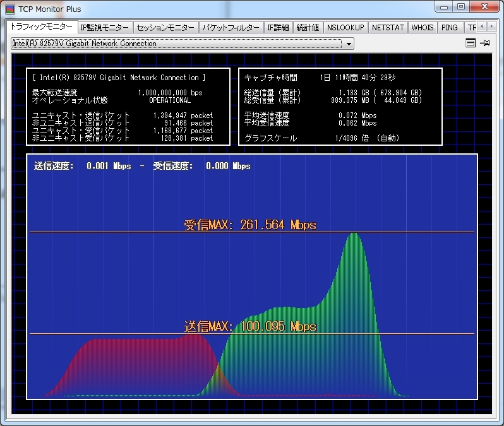Viewport: 504px width, 426px height.
Task: Click the 受信MAX 261.564 Mbps line label
Action: 250,225
